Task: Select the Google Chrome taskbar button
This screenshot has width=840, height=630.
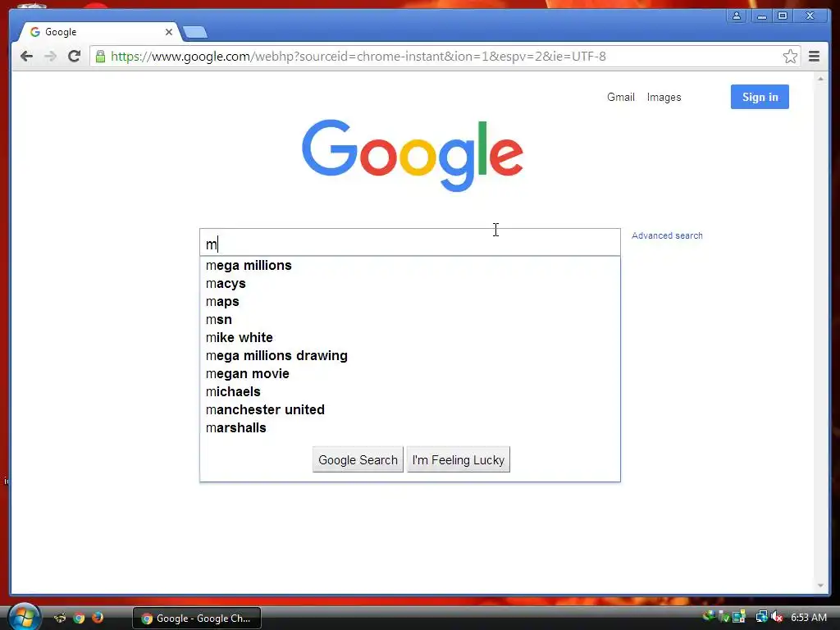Action: coord(197,619)
